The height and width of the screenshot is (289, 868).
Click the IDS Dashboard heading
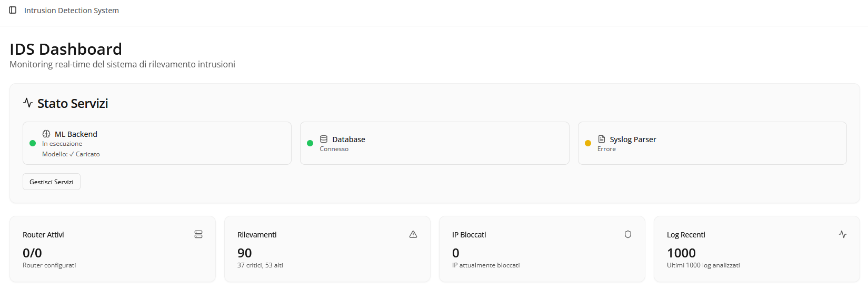(66, 49)
